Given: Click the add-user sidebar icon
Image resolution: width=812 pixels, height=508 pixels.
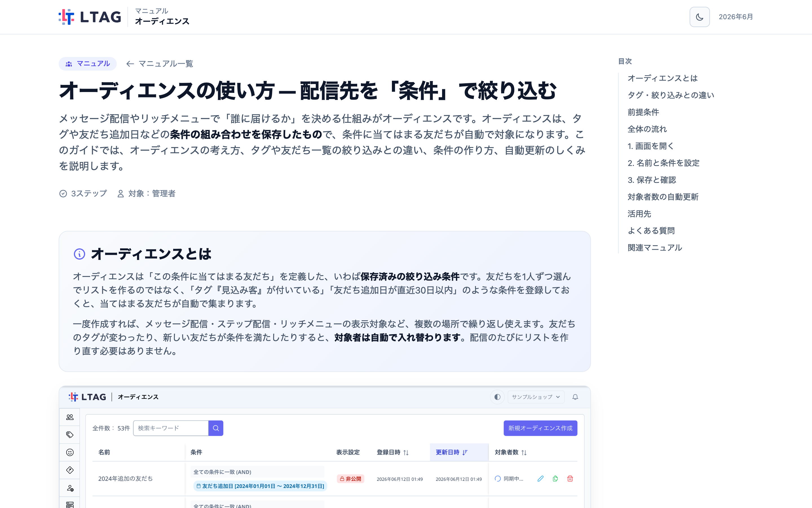Looking at the screenshot, I should click(70, 488).
